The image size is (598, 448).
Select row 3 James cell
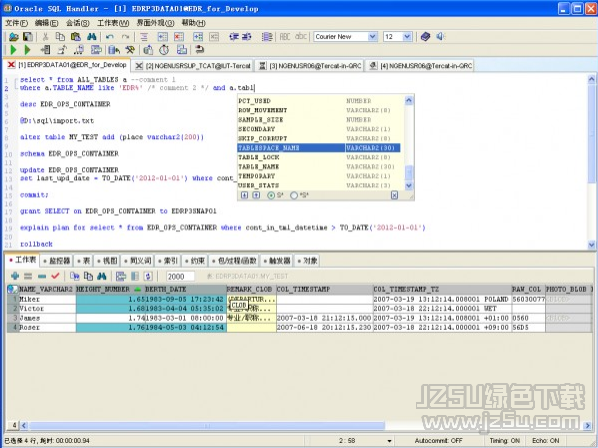47,318
